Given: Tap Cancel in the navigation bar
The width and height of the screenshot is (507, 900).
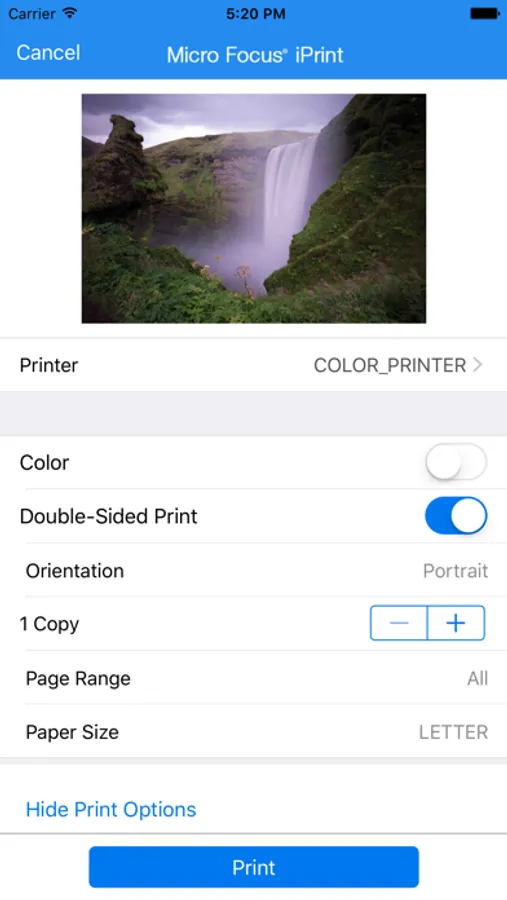Looking at the screenshot, I should coord(48,53).
